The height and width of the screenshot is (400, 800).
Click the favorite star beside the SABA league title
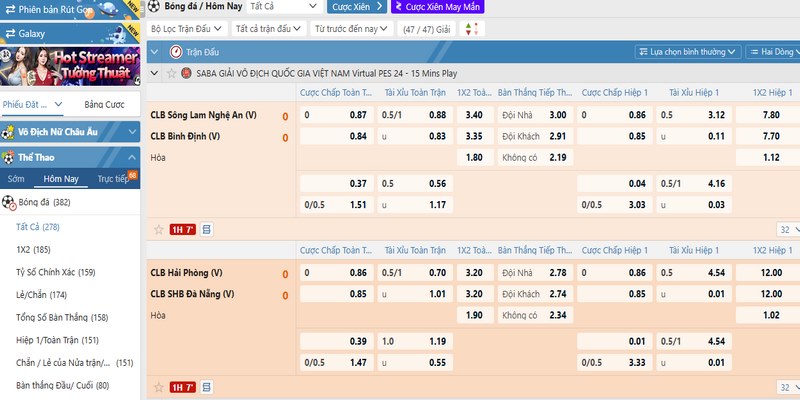[170, 72]
